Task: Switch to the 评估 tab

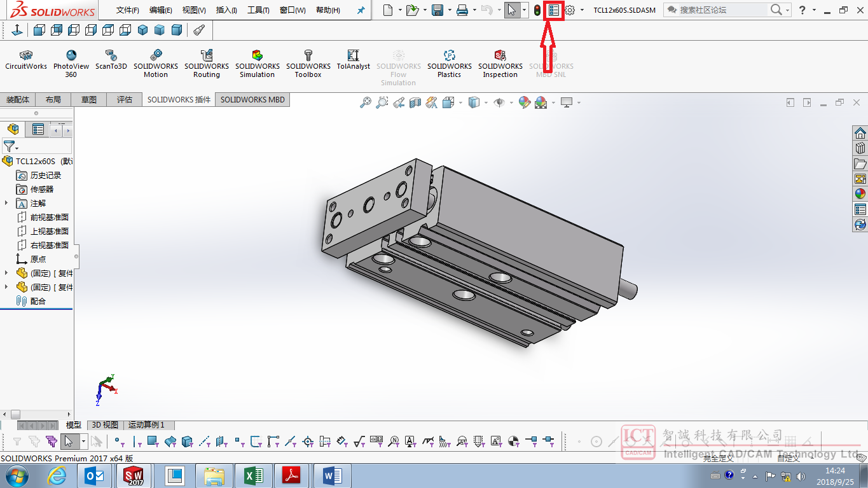Action: 125,100
